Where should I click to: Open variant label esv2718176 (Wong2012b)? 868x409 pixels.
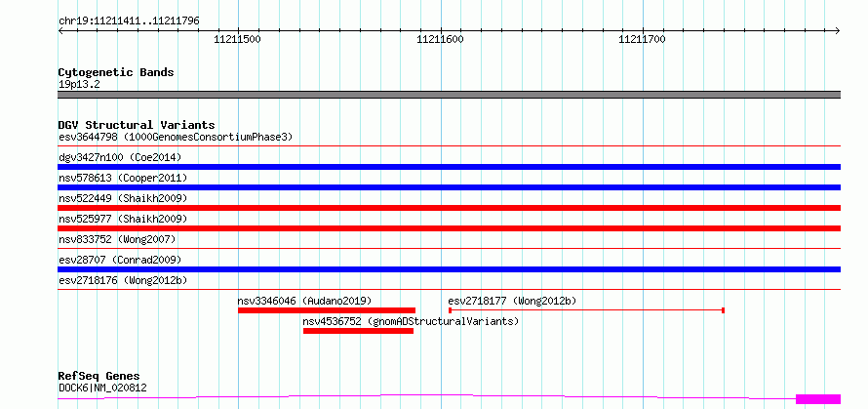[123, 280]
